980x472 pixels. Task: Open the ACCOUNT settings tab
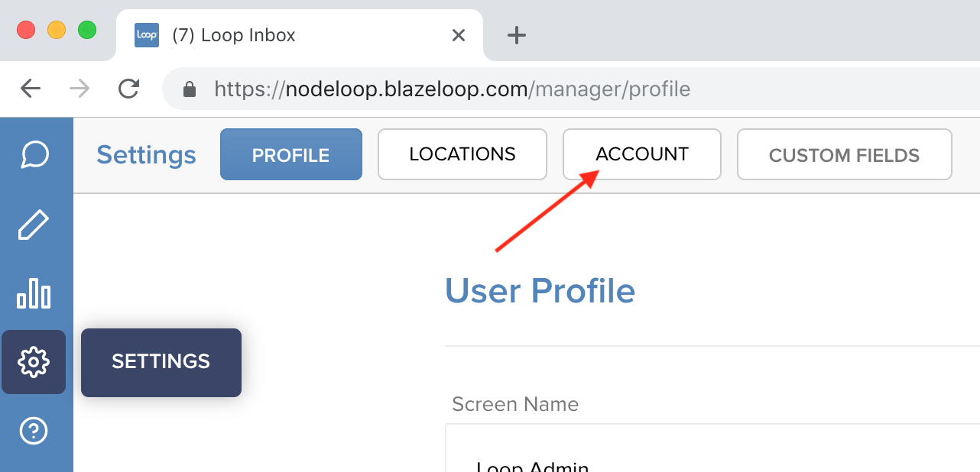642,154
